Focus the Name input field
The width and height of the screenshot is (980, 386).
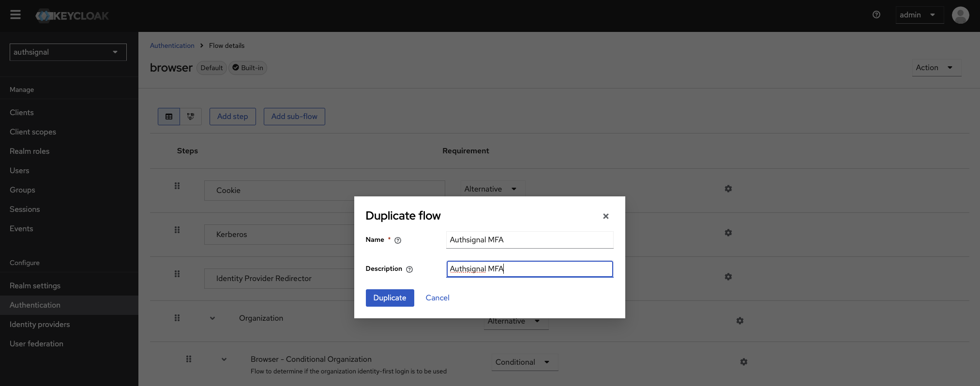point(530,240)
